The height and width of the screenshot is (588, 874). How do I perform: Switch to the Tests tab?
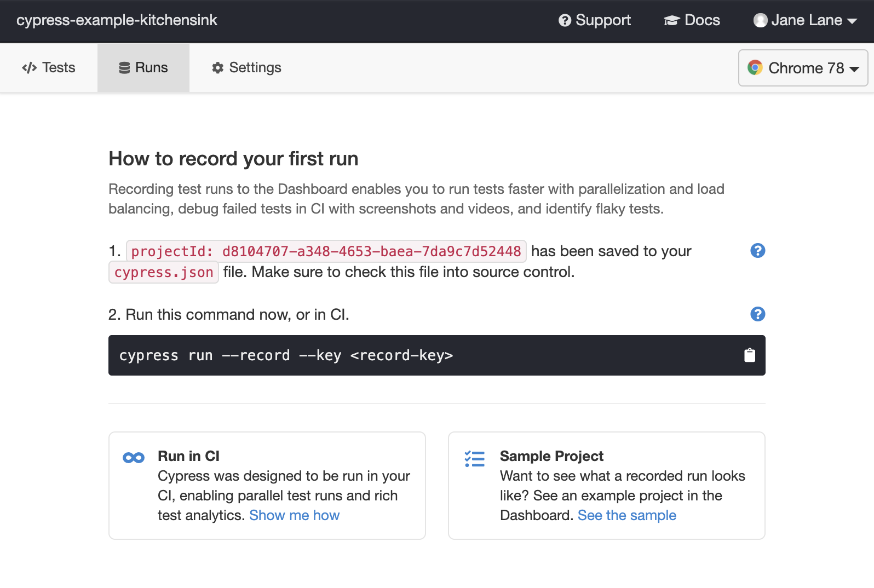(49, 68)
